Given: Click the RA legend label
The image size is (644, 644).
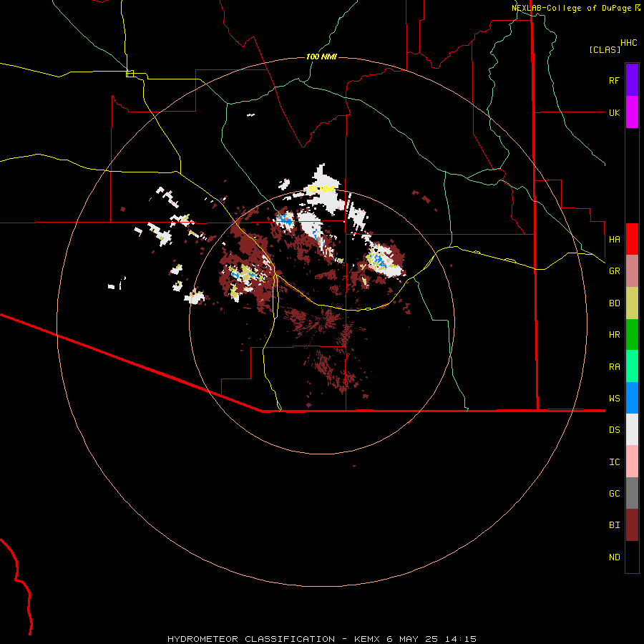Looking at the screenshot, I should pos(614,366).
